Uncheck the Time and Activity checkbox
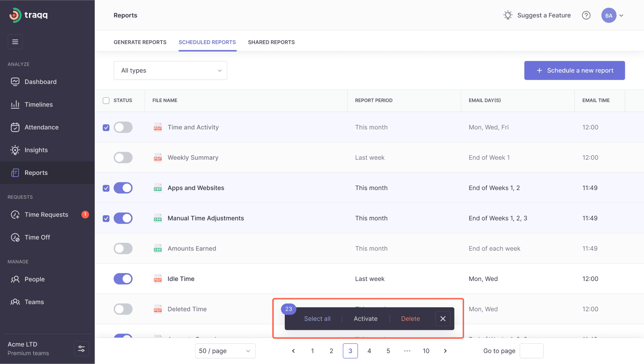The height and width of the screenshot is (364, 644). tap(106, 128)
